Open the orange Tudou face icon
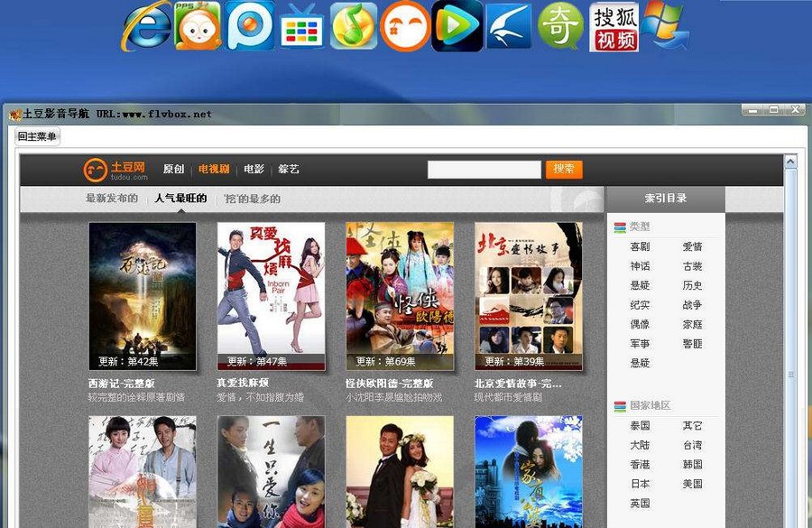The width and height of the screenshot is (812, 528). coord(405,26)
